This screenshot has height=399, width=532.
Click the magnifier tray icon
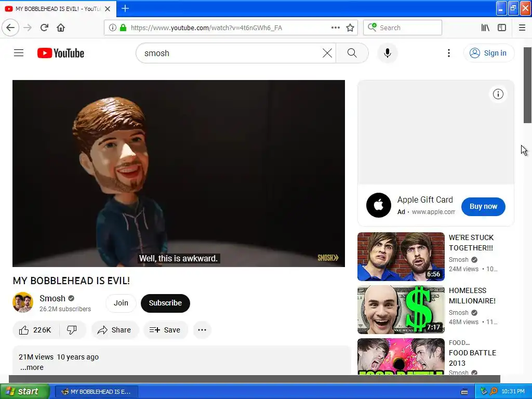coord(494,392)
